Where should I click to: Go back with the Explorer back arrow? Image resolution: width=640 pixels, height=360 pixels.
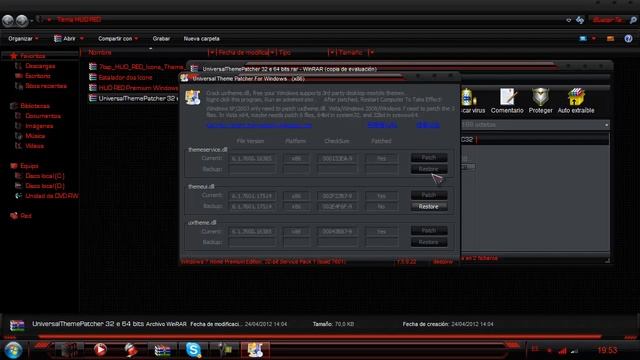pos(8,20)
